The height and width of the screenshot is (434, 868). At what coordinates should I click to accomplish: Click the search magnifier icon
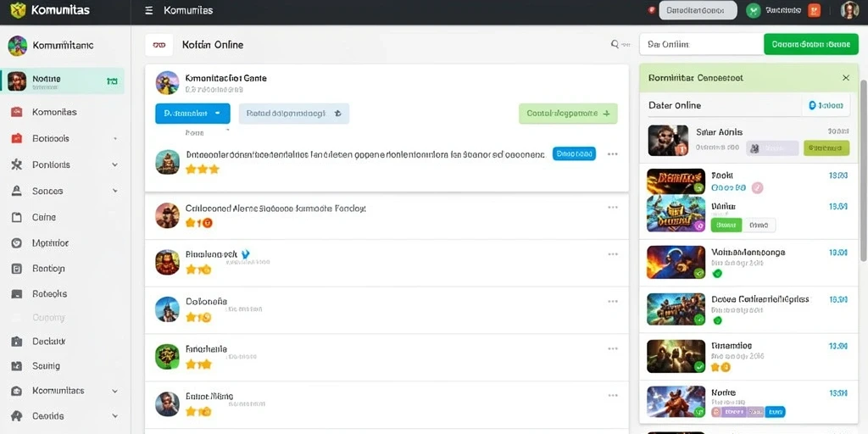coord(615,44)
